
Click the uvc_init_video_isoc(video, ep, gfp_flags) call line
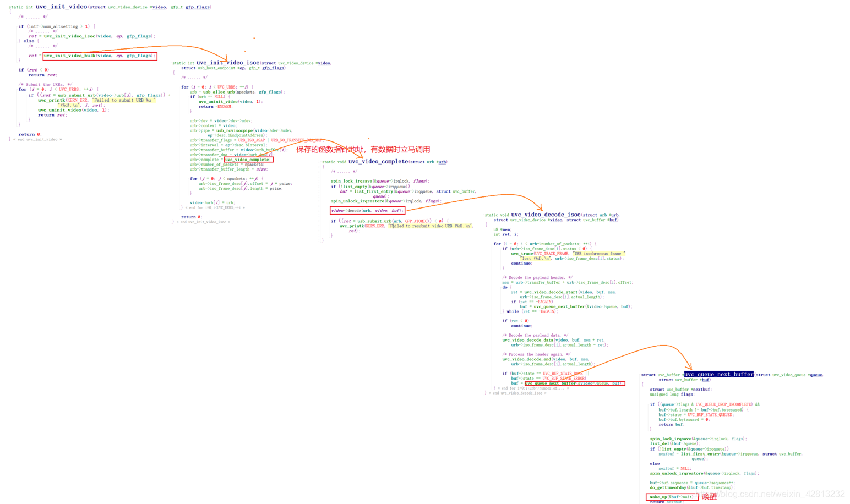(x=92, y=36)
